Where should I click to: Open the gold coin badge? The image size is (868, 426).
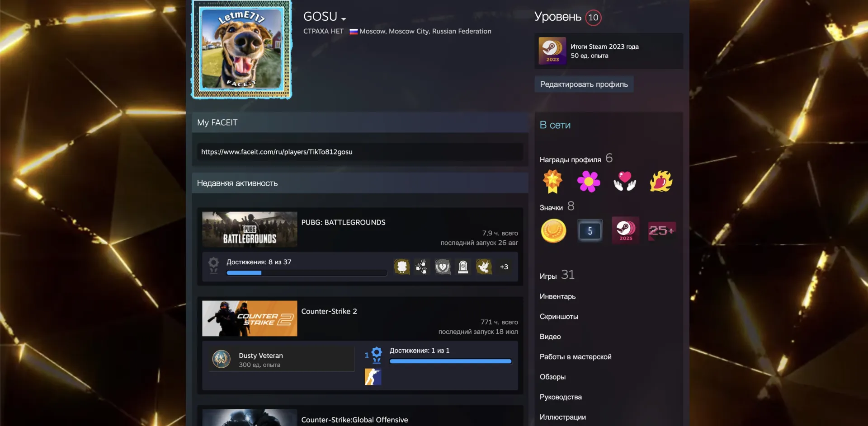pos(553,231)
